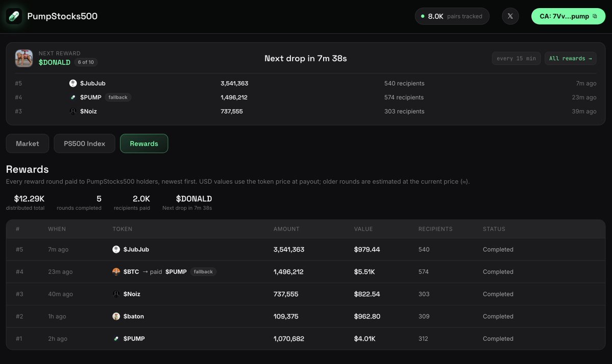
Task: Click the PumpStocks500 title text
Action: (62, 16)
